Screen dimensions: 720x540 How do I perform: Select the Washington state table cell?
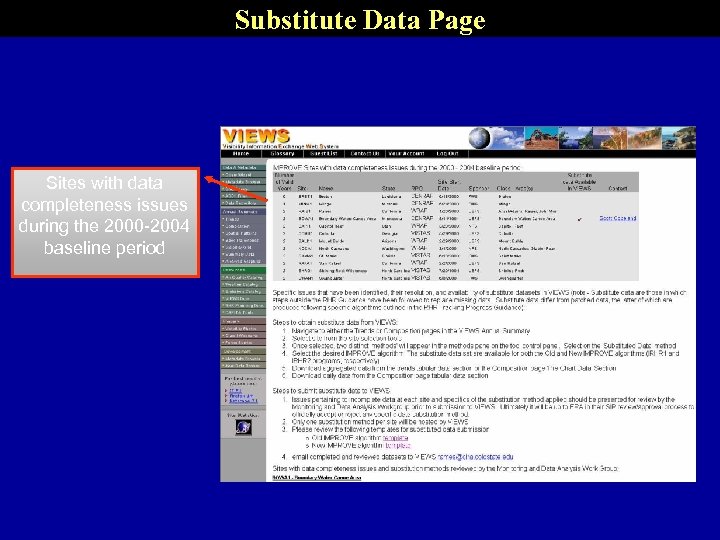click(392, 248)
